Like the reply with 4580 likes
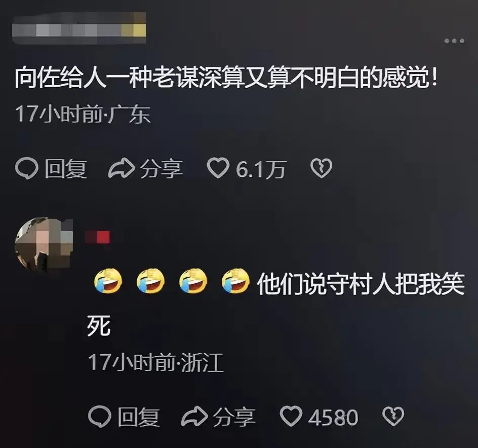The height and width of the screenshot is (448, 478). click(291, 416)
